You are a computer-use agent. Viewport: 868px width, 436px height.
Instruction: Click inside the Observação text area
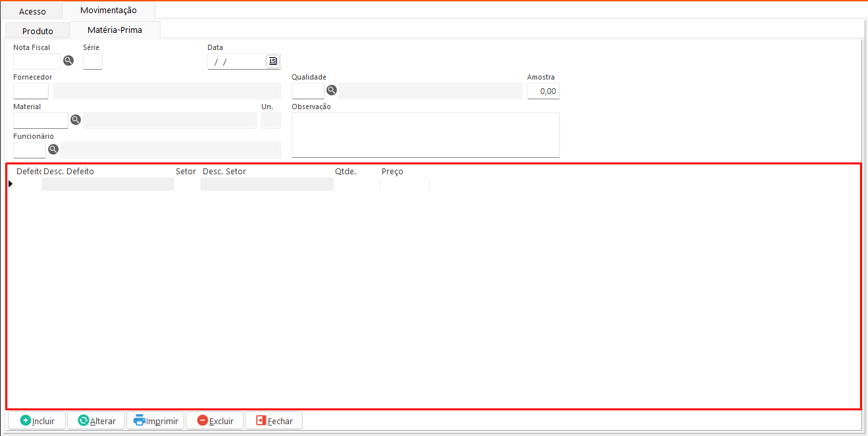point(425,135)
